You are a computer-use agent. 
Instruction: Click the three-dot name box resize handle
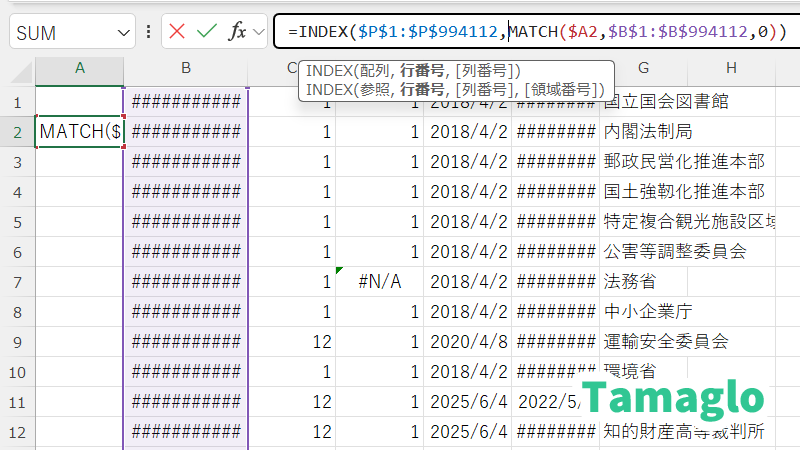[149, 31]
